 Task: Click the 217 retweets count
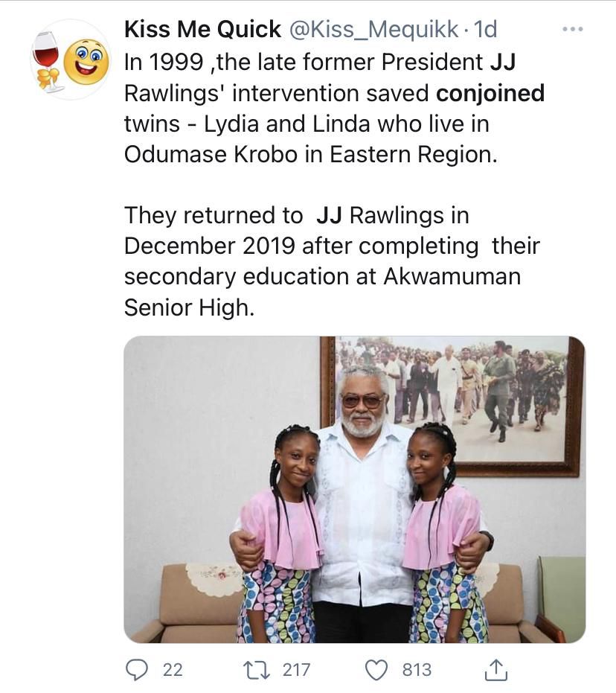(296, 670)
